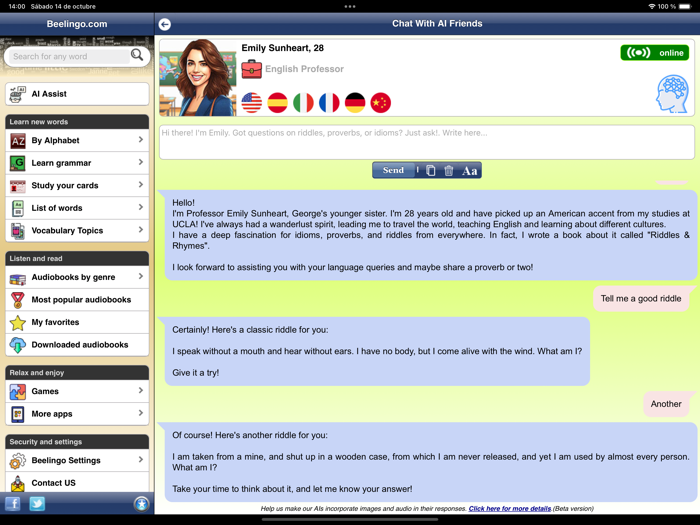Select the USA flag language
Screen dimensions: 700x525
[x=251, y=103]
